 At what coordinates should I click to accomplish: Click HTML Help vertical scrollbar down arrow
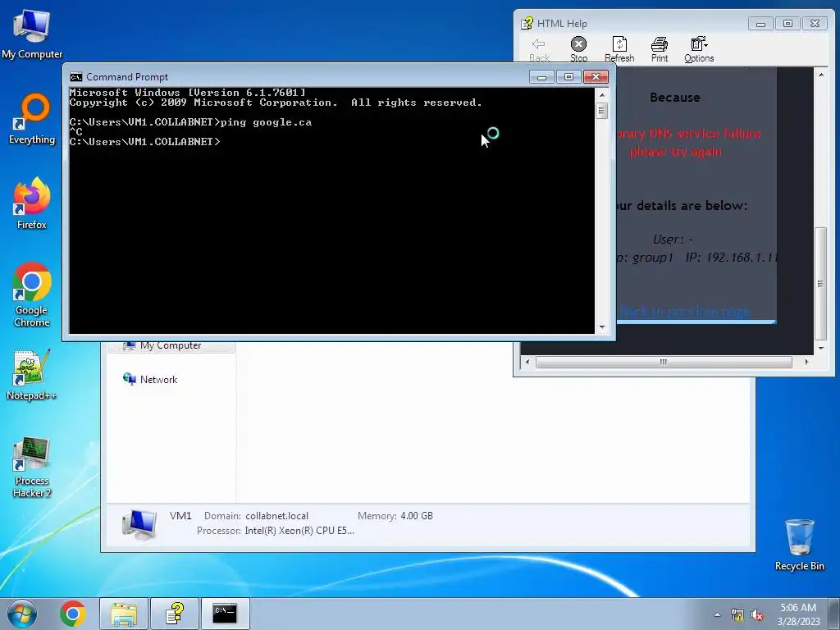click(820, 348)
